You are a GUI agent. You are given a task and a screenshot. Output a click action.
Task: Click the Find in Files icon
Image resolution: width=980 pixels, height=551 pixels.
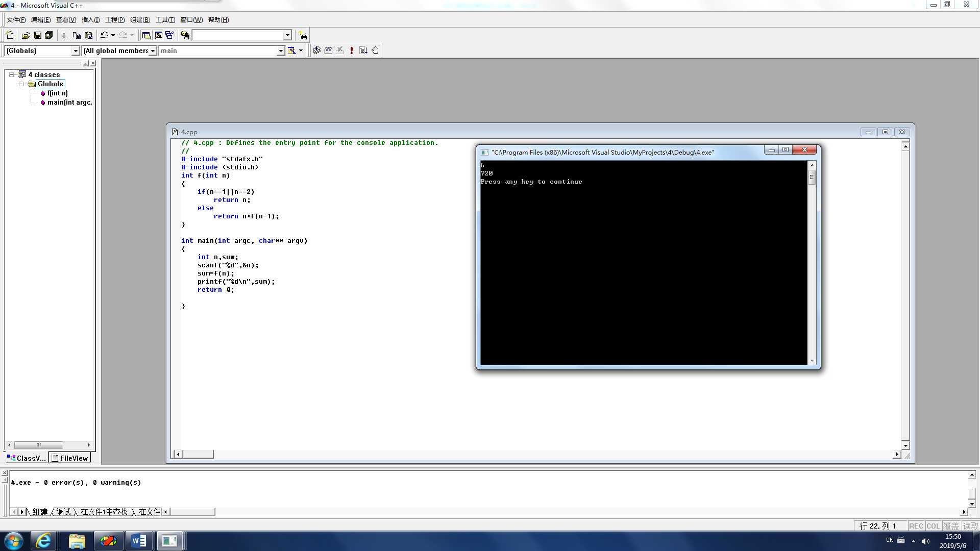185,35
